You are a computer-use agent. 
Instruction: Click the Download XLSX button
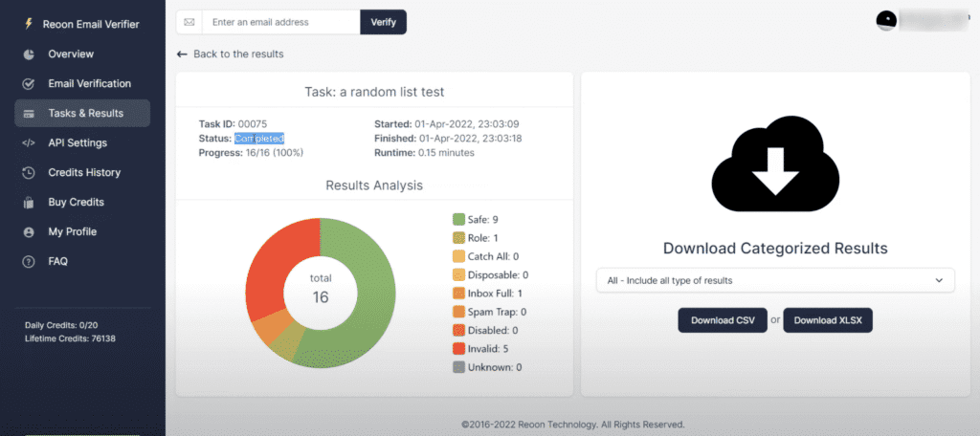point(828,320)
